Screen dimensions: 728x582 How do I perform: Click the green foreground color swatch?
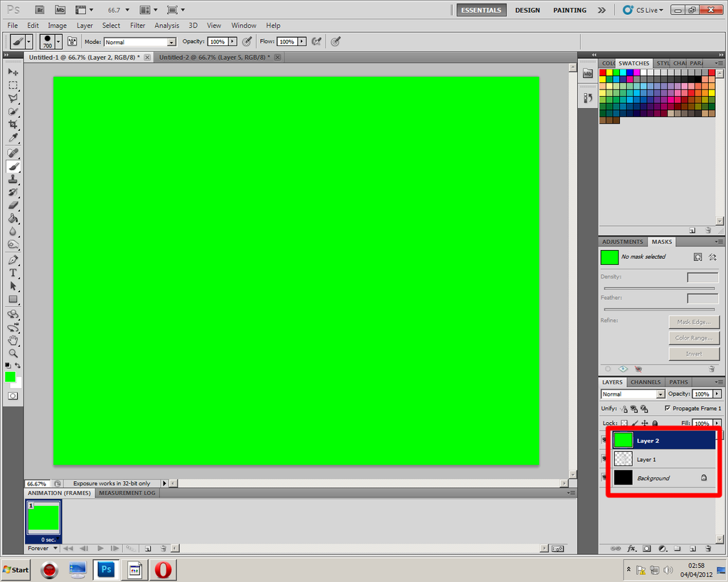pos(10,377)
